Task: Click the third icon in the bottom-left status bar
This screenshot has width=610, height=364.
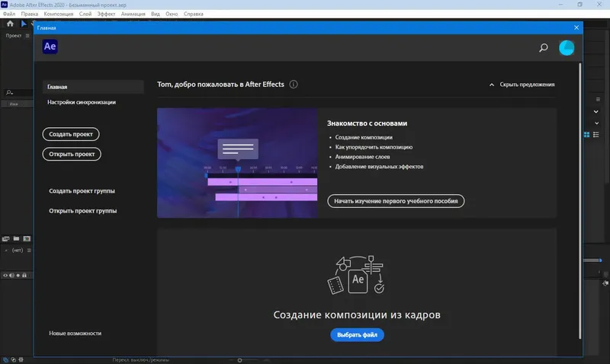Action: tap(21, 359)
